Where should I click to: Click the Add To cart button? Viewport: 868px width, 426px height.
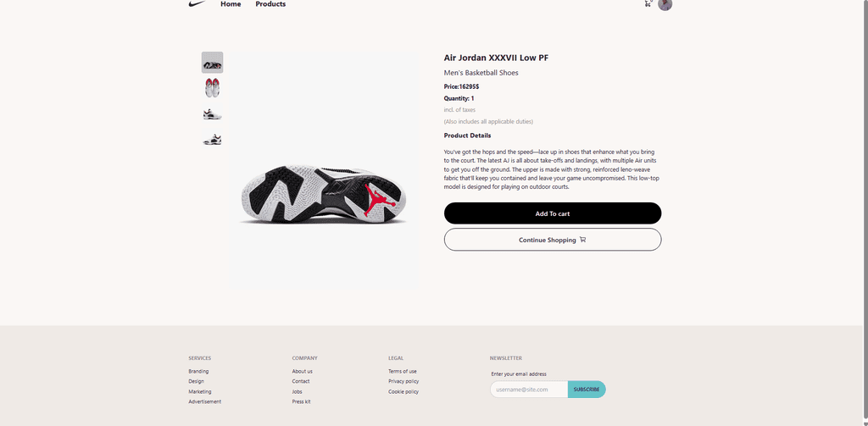click(x=553, y=213)
